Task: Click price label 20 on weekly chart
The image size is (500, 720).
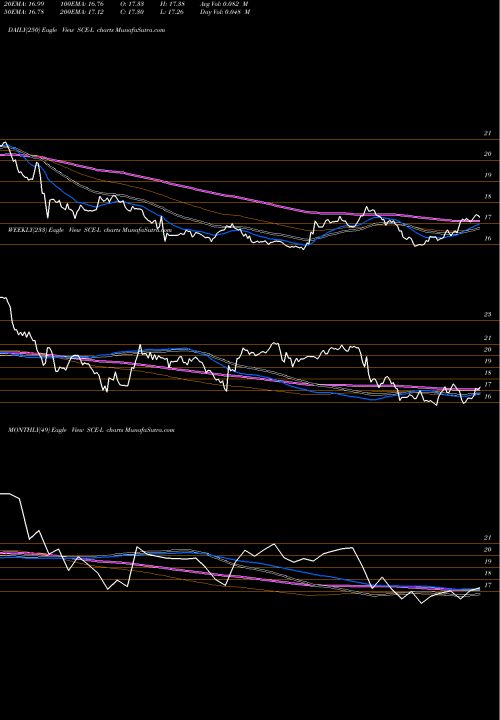Action: (x=488, y=349)
